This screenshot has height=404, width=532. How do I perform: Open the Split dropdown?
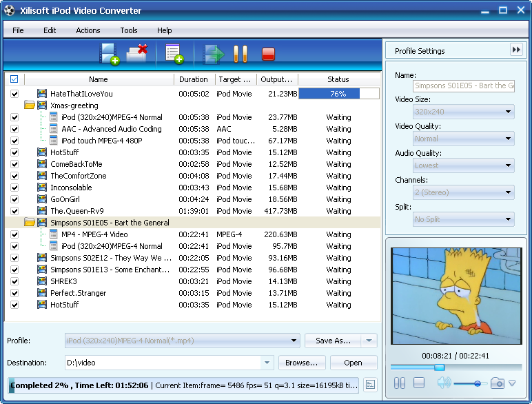(464, 219)
